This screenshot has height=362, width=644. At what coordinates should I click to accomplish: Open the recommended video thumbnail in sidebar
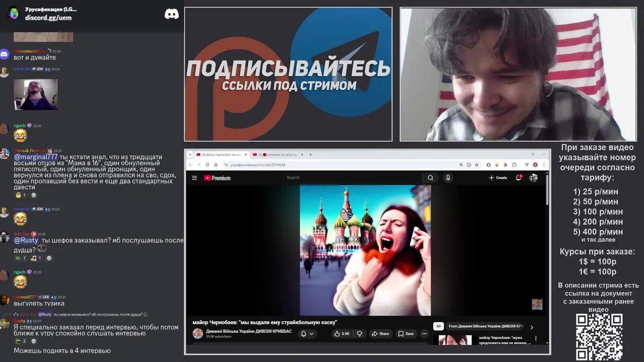pyautogui.click(x=455, y=340)
